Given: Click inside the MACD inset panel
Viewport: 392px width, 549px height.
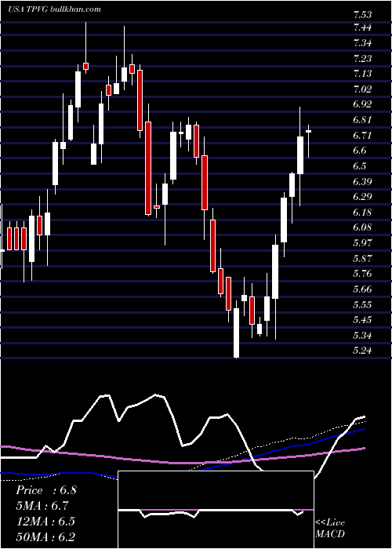Looking at the screenshot, I should point(216,510).
